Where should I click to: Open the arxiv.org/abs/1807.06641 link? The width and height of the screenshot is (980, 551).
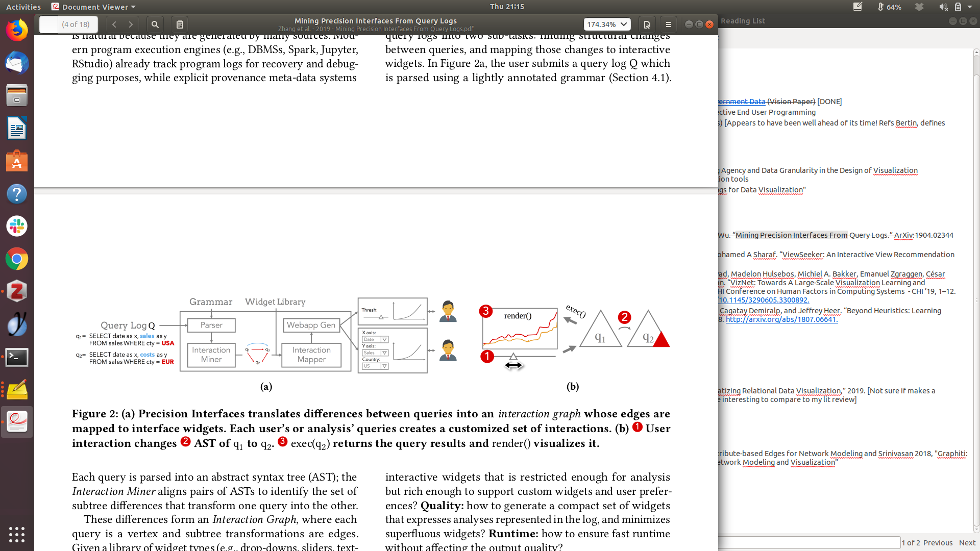(781, 319)
